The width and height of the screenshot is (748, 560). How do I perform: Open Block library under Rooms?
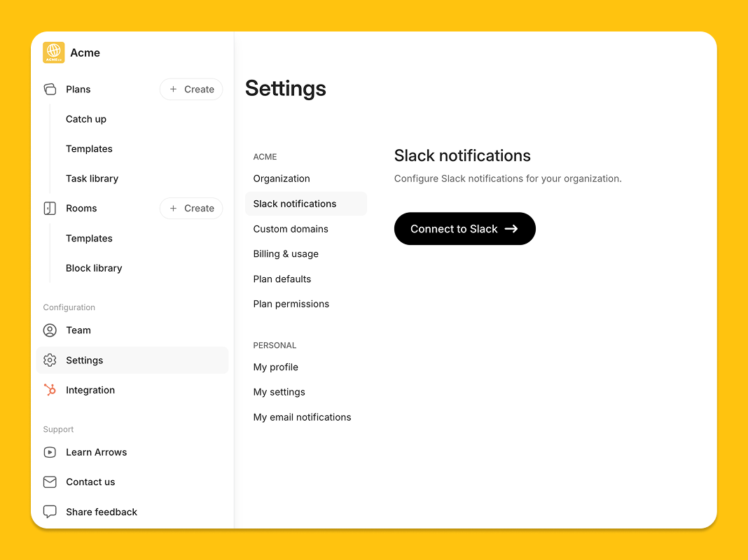coord(94,268)
